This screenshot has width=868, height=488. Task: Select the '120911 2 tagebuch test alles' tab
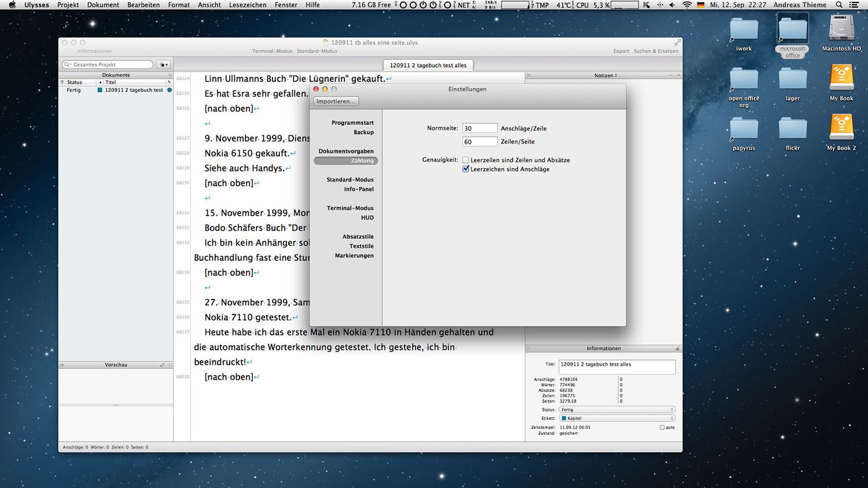pyautogui.click(x=428, y=65)
